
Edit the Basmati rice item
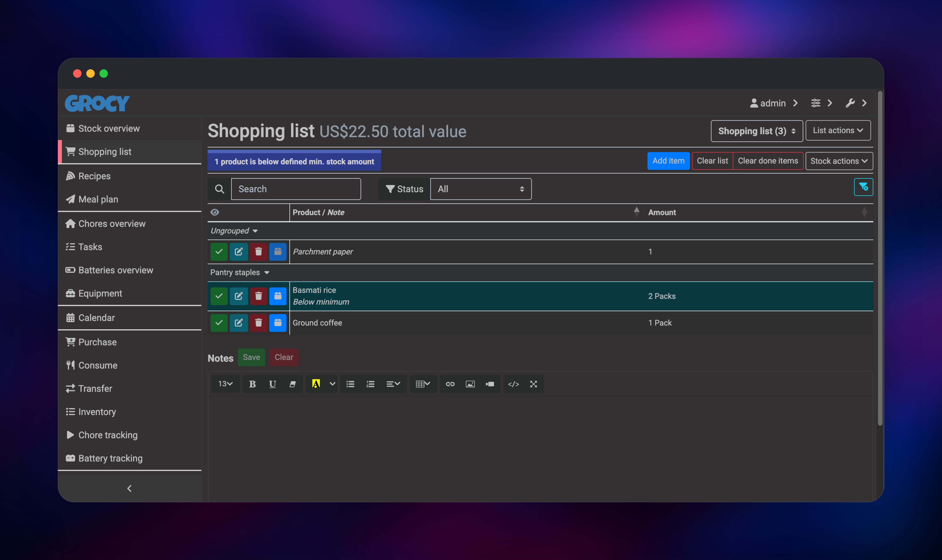coord(239,296)
